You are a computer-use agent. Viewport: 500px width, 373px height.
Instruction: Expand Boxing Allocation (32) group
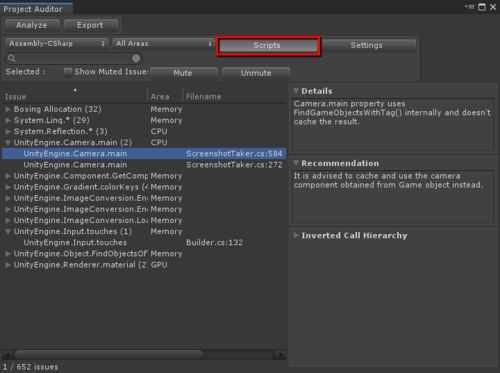tap(8, 109)
